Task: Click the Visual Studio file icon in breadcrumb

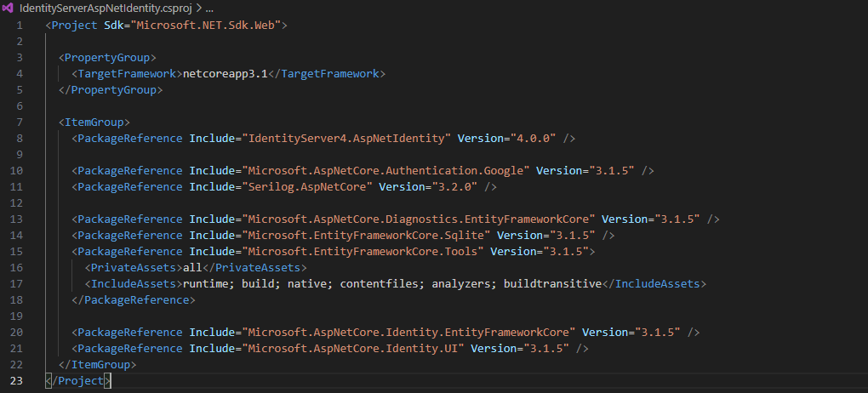Action: (9, 9)
